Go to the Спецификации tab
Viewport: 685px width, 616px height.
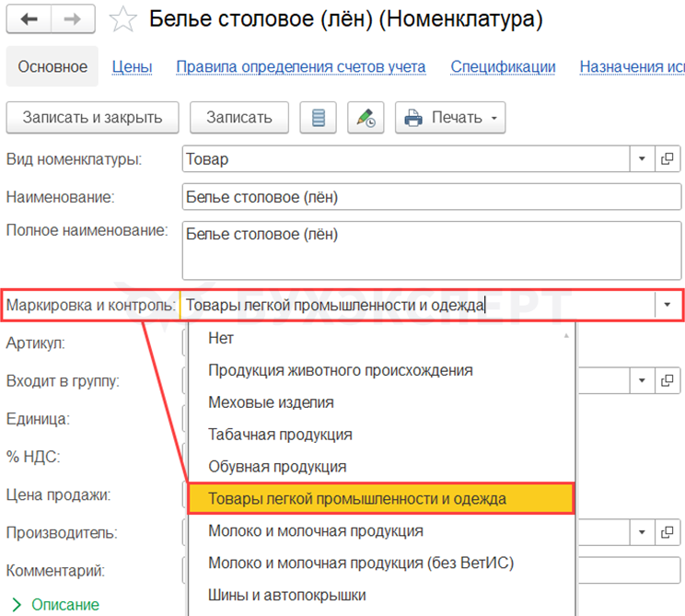503,67
